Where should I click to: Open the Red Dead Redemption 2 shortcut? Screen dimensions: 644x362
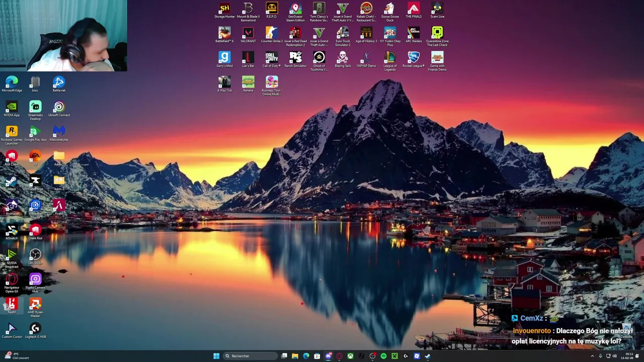coord(295,37)
